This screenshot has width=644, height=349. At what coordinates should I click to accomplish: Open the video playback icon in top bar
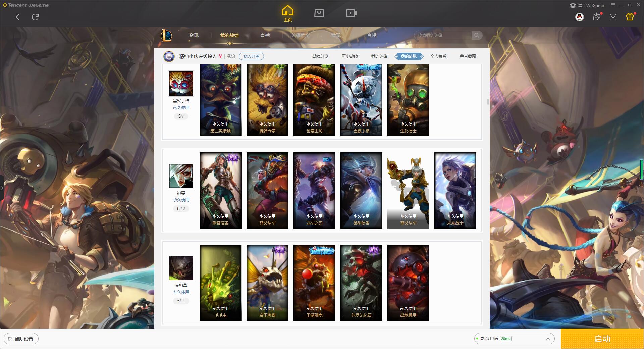coord(351,13)
